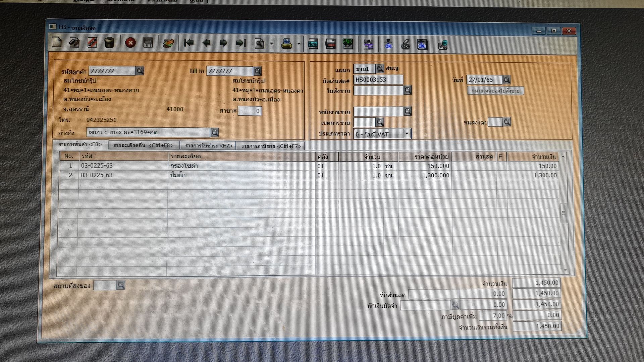Click the date field 27/01/65
The width and height of the screenshot is (644, 362).
tap(484, 80)
